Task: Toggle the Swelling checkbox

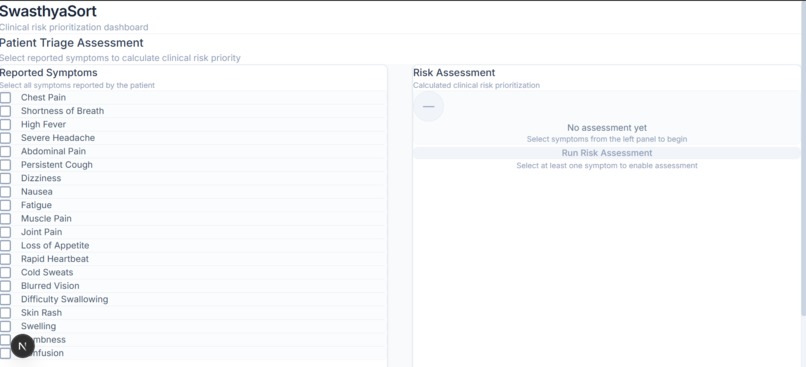Action: pos(5,326)
